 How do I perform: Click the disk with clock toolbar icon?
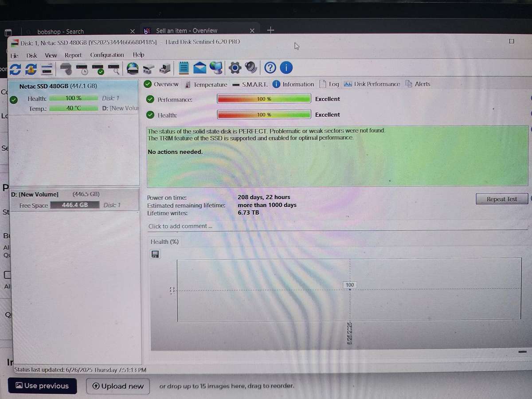(x=82, y=69)
